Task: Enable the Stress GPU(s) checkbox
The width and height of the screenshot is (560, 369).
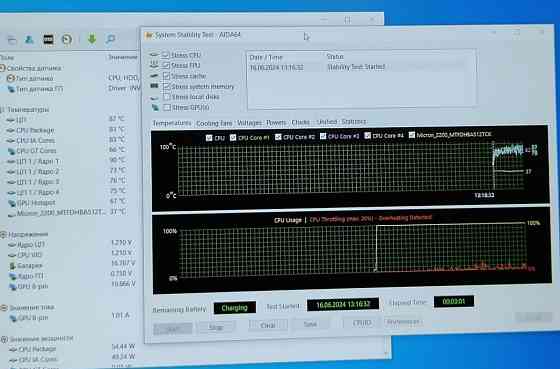Action: click(x=167, y=107)
